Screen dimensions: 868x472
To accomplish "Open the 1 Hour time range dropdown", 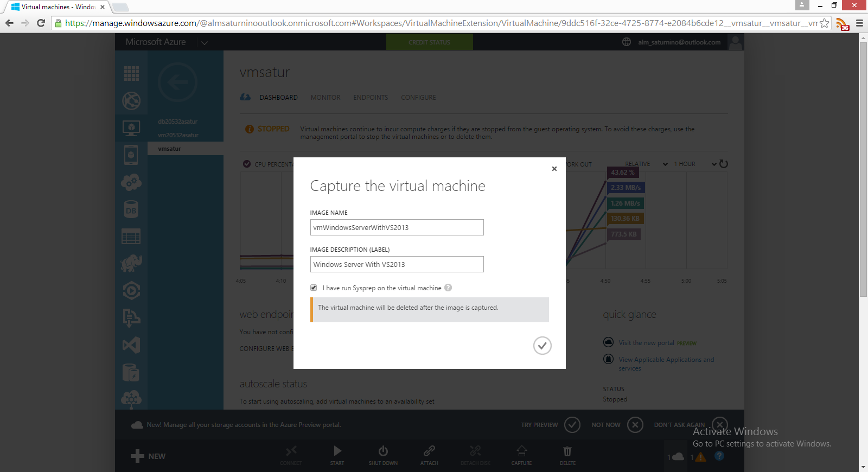I will 695,164.
